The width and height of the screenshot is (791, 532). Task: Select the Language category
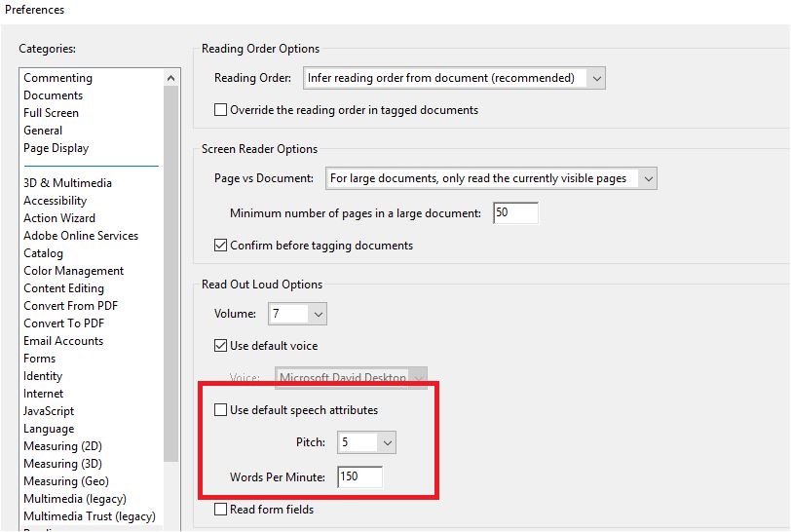coord(49,429)
